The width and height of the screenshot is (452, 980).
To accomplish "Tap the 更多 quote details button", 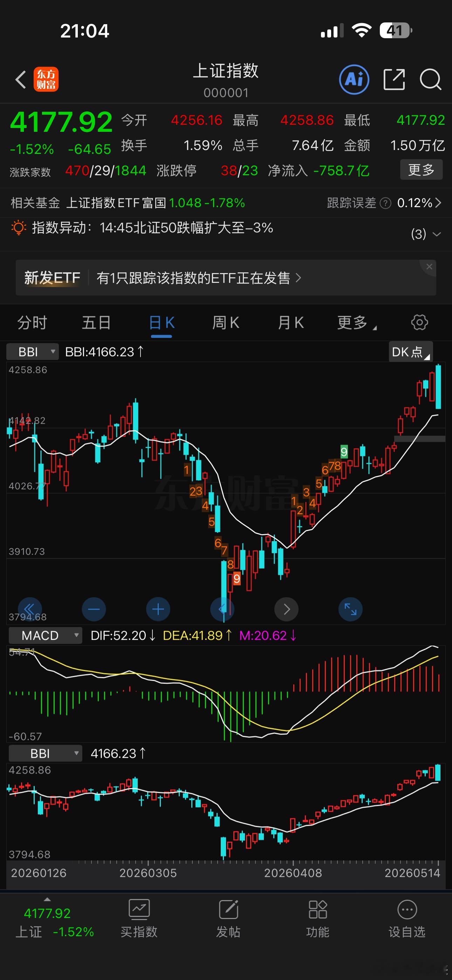I will click(x=421, y=170).
